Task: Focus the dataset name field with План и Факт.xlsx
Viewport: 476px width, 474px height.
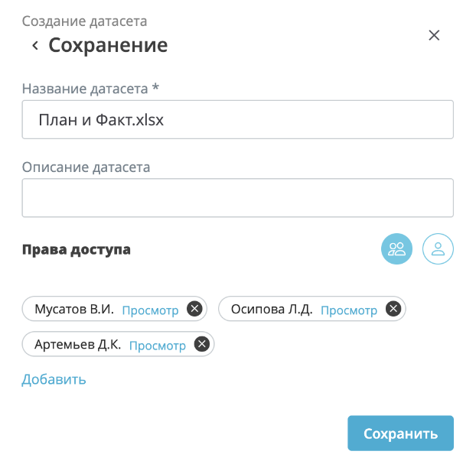Action: (x=237, y=120)
